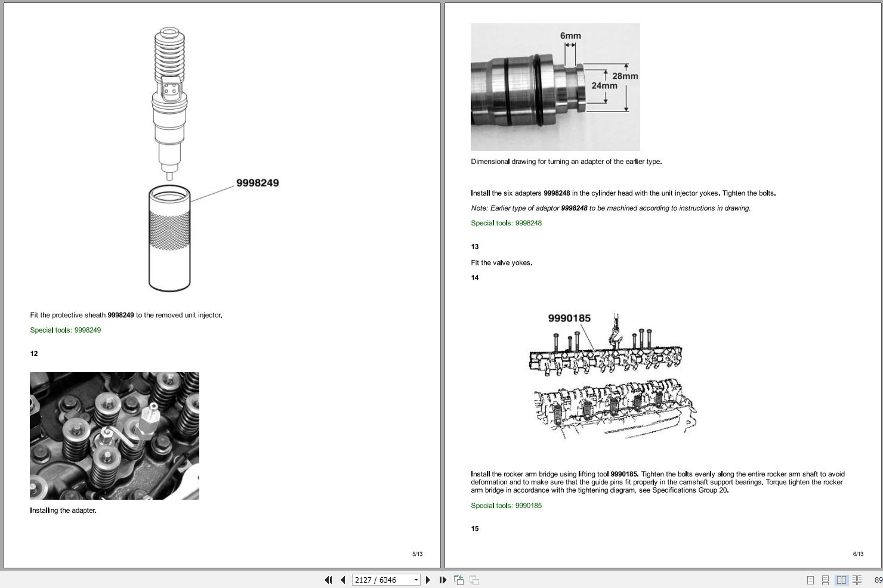The width and height of the screenshot is (883, 588).
Task: Skip to the last page
Action: pyautogui.click(x=442, y=580)
